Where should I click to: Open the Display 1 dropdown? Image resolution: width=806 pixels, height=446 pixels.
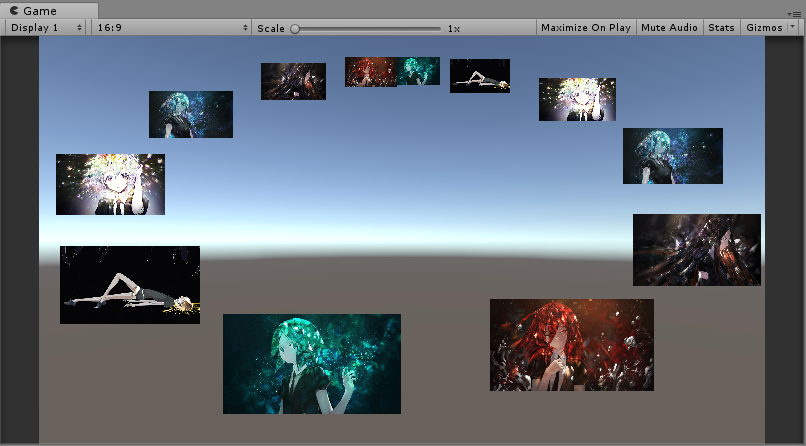coord(46,28)
